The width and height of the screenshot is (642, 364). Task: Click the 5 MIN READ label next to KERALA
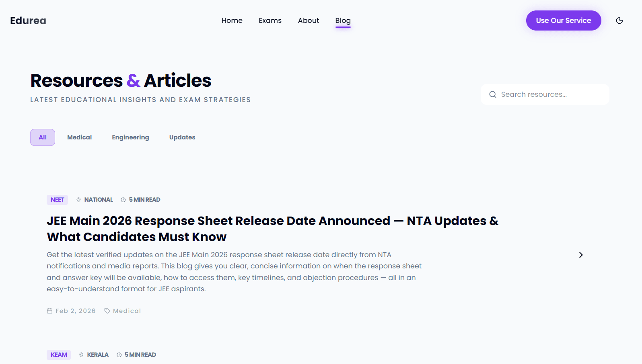pos(140,355)
